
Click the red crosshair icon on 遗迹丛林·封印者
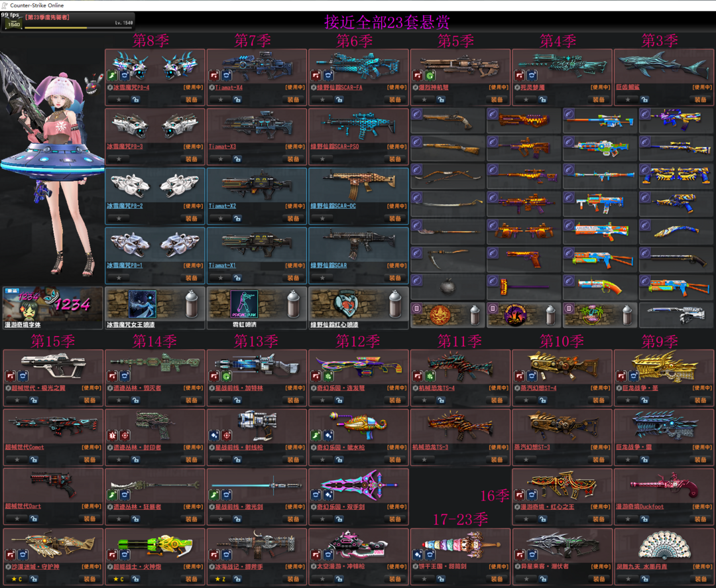[x=125, y=436]
